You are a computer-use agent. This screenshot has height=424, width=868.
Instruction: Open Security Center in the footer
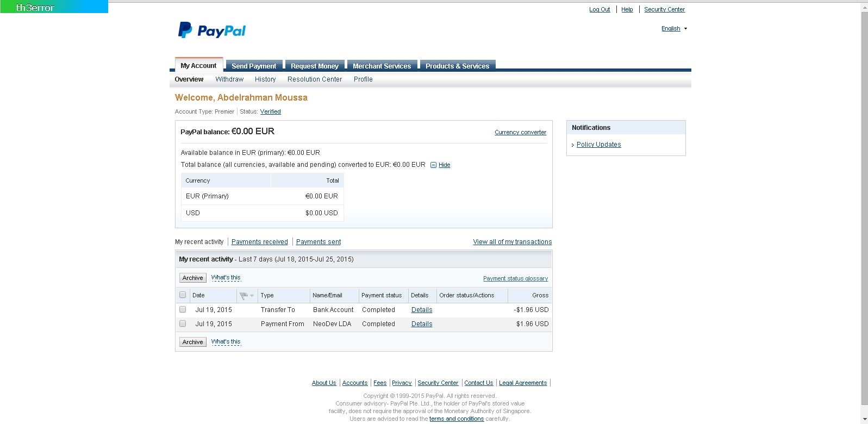coord(438,383)
